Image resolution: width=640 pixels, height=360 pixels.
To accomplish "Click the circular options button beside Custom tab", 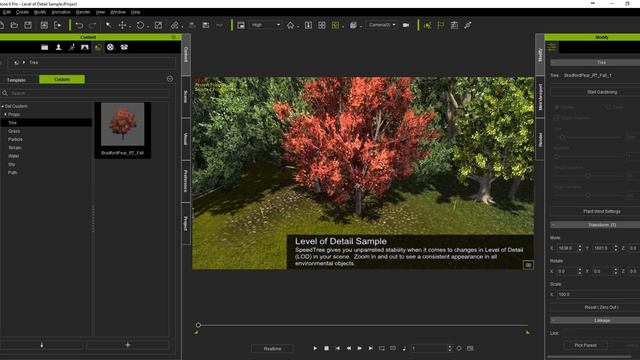I will pos(170,79).
